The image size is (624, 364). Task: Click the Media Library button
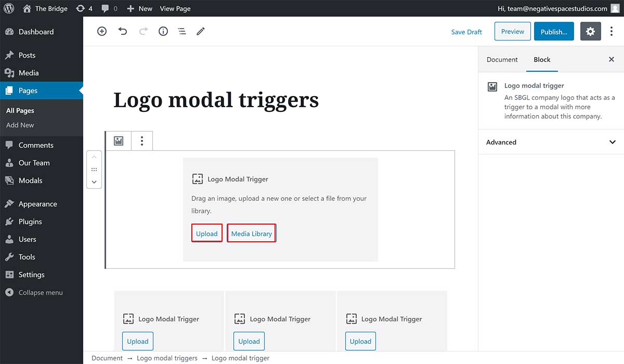pos(251,233)
